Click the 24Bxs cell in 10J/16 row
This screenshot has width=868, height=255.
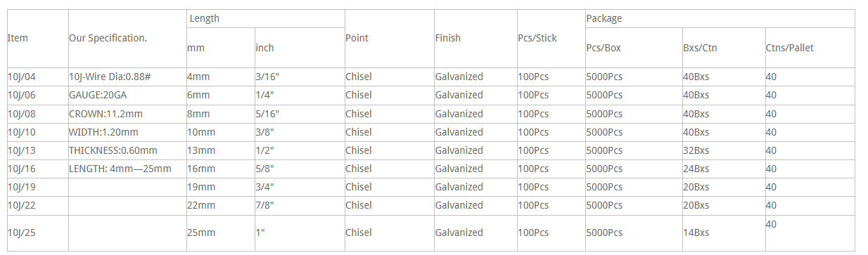(724, 168)
